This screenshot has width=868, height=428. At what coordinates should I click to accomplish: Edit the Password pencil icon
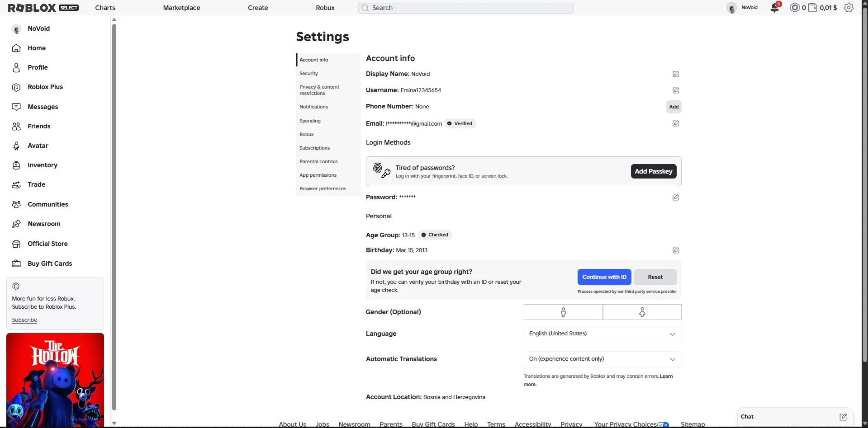(676, 198)
